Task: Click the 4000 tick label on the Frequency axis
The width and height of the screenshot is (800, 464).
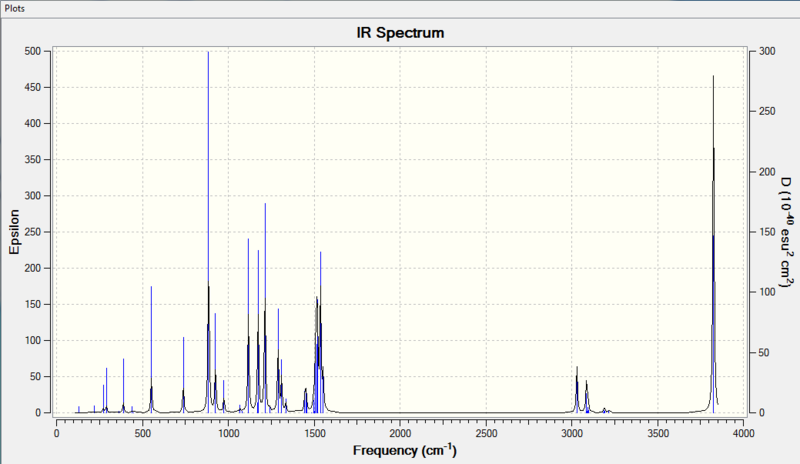Action: tap(743, 433)
